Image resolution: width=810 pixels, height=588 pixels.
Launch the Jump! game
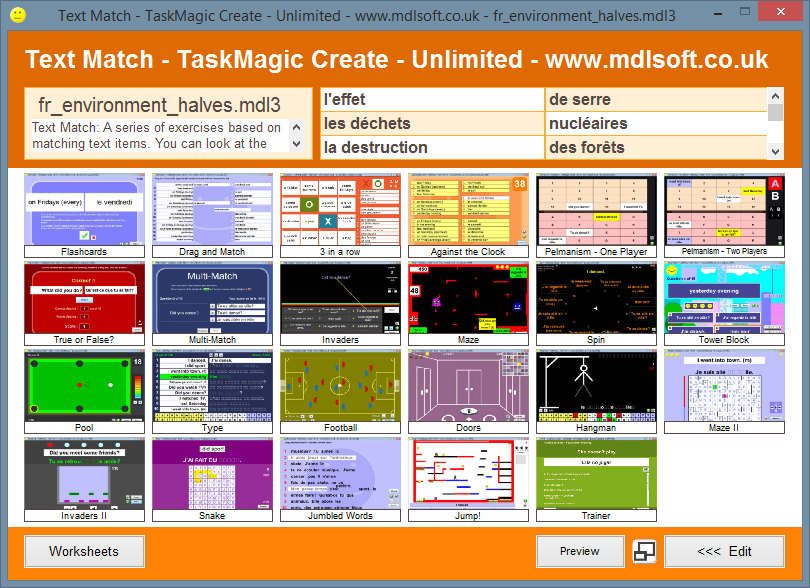pyautogui.click(x=469, y=479)
